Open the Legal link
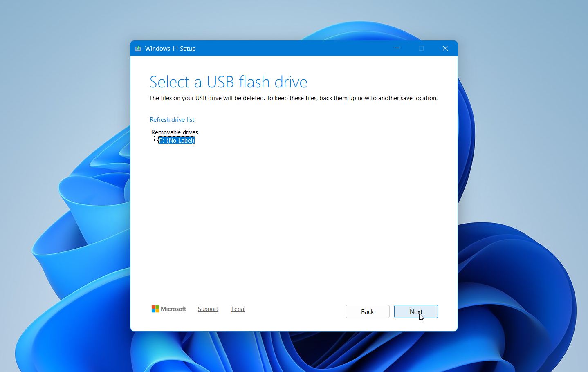 pos(238,309)
